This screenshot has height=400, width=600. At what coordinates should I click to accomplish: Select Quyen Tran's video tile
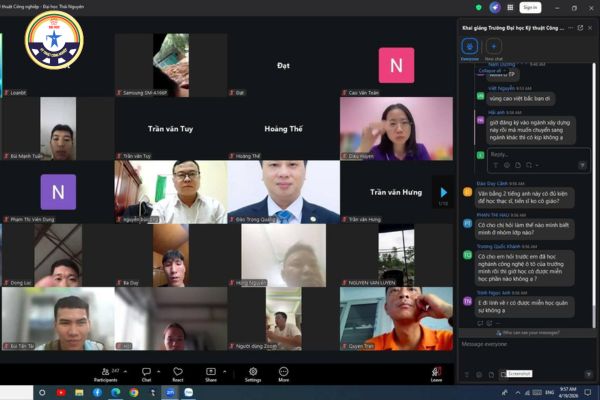tap(396, 318)
